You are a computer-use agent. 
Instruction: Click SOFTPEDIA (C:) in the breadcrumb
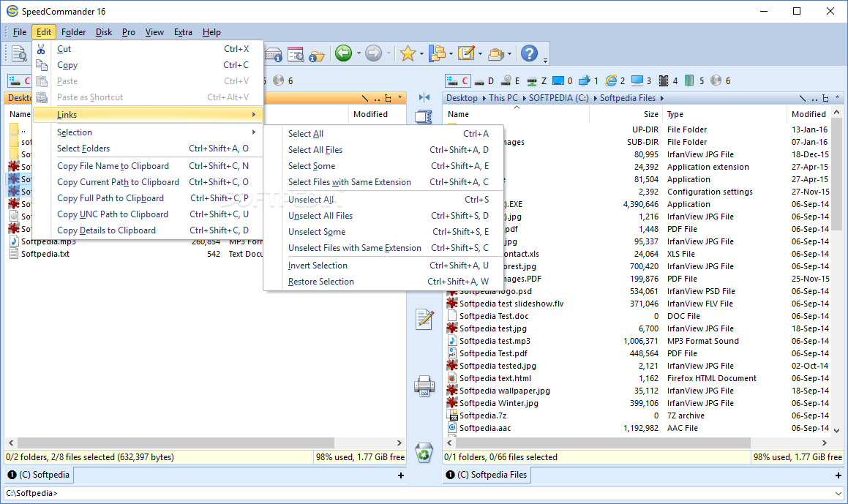[559, 98]
